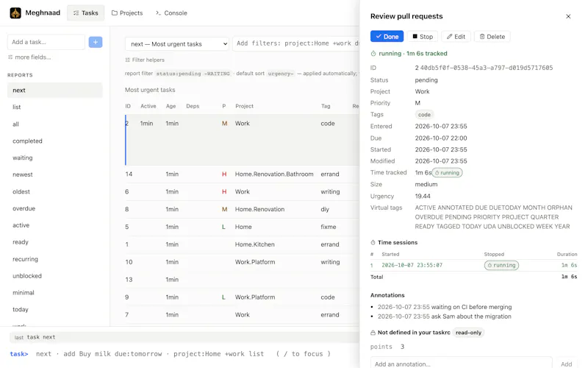Click the task UUID value
This screenshot has height=368, width=588.
[487, 68]
